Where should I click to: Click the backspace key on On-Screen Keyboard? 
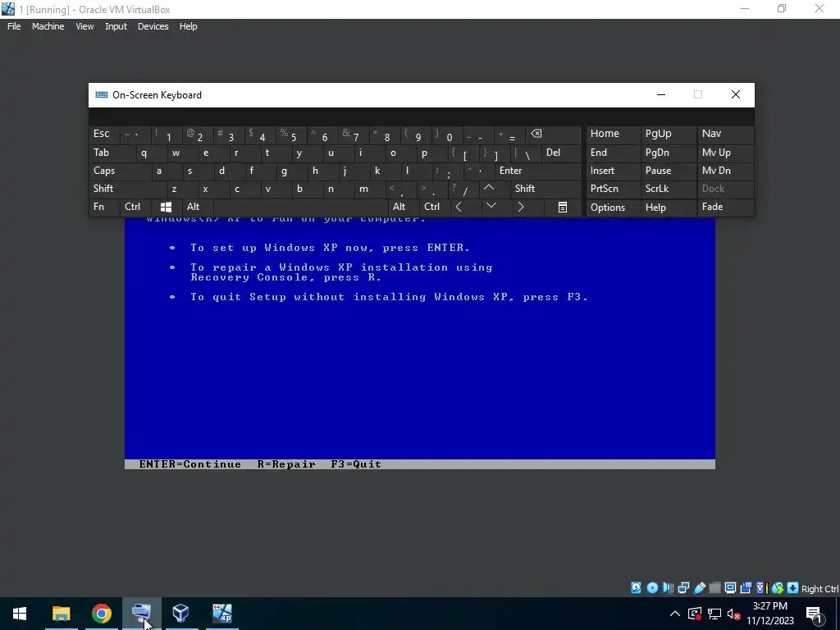(x=555, y=134)
